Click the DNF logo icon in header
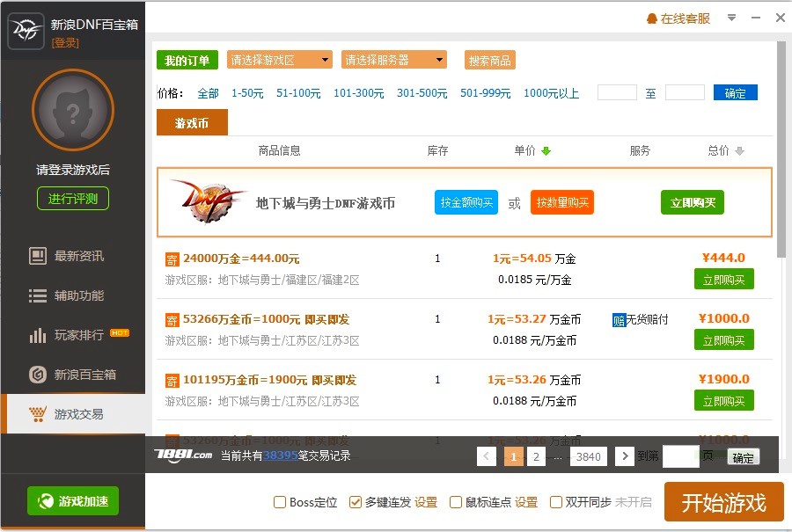The height and width of the screenshot is (532, 792). tap(26, 32)
